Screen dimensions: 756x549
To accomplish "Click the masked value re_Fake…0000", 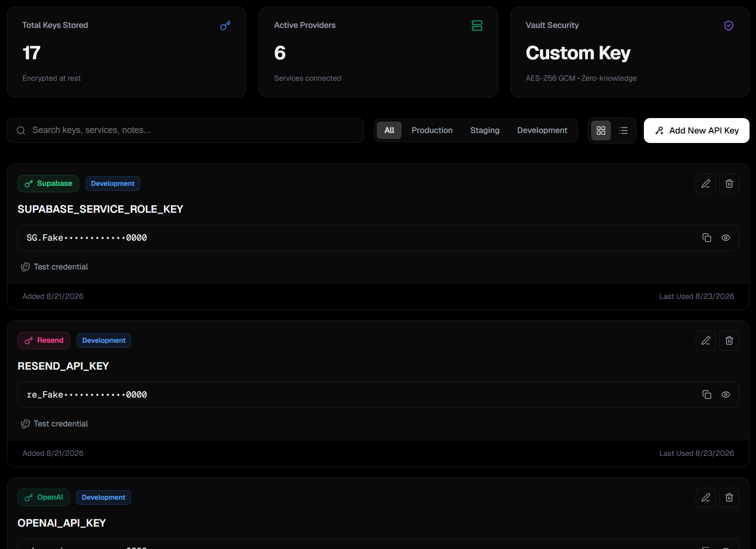I will (87, 395).
